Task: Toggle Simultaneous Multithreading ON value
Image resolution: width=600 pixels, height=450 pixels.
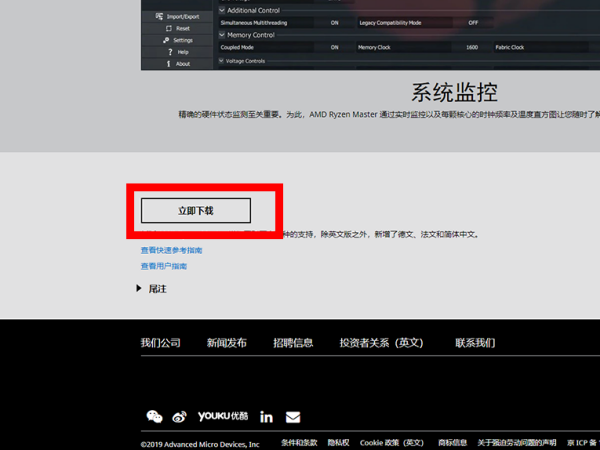Action: tap(335, 21)
